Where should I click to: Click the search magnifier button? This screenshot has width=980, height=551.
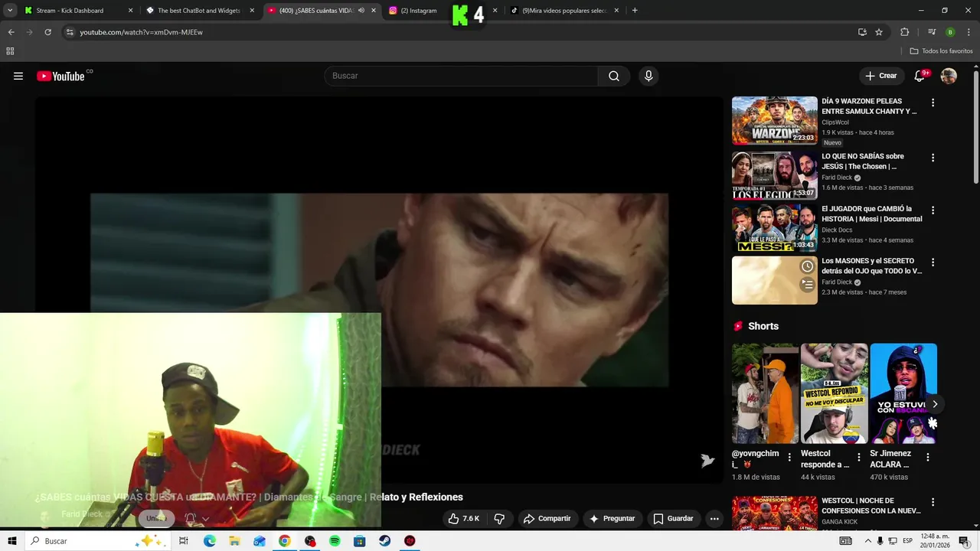coord(614,76)
